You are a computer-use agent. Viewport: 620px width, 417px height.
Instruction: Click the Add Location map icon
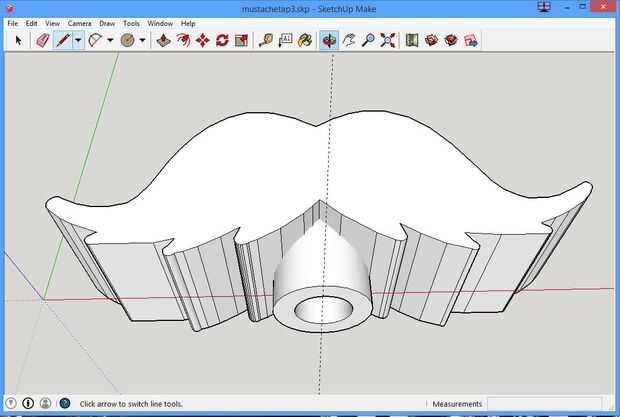click(x=412, y=40)
